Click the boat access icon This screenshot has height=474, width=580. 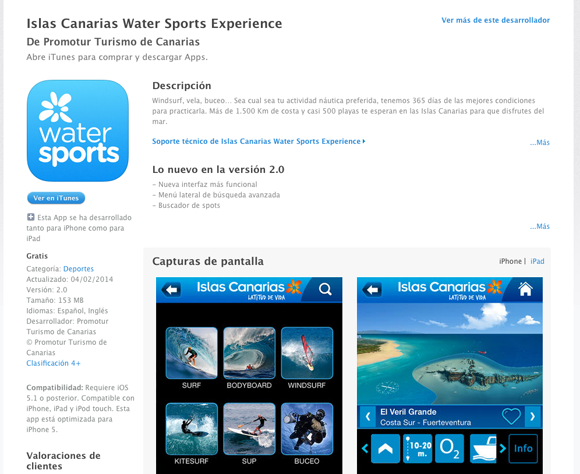(484, 448)
